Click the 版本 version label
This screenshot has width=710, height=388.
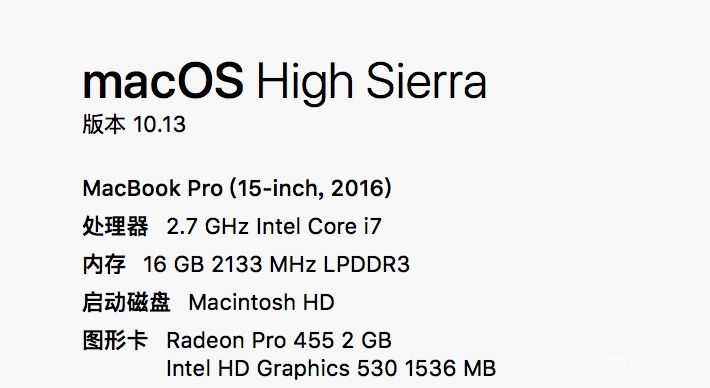(104, 124)
